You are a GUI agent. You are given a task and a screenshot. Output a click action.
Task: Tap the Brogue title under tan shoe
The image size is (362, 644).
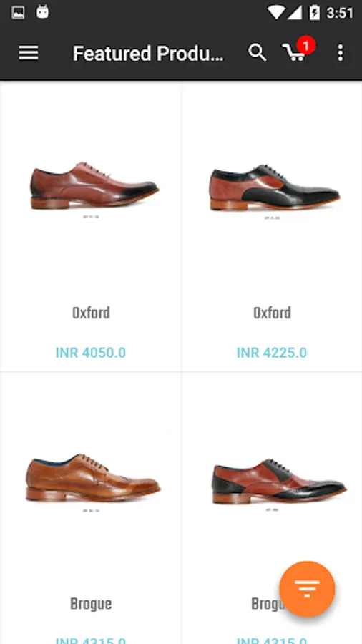[x=91, y=604]
